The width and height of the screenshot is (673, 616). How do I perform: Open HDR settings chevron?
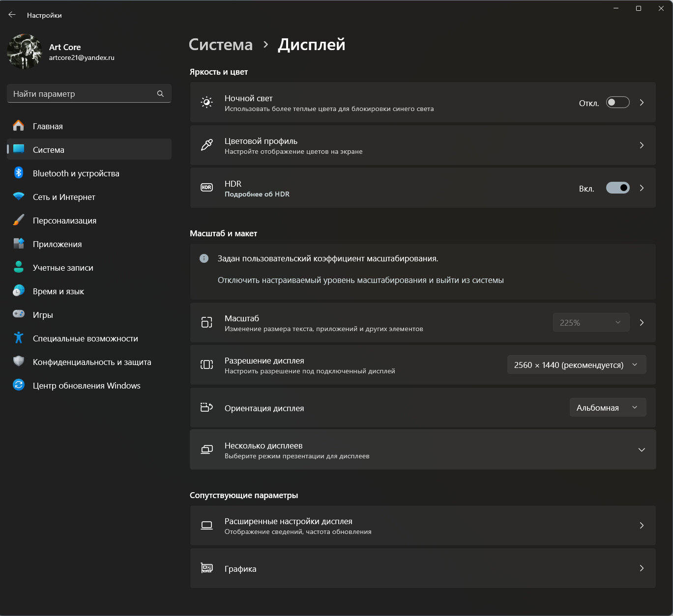642,188
